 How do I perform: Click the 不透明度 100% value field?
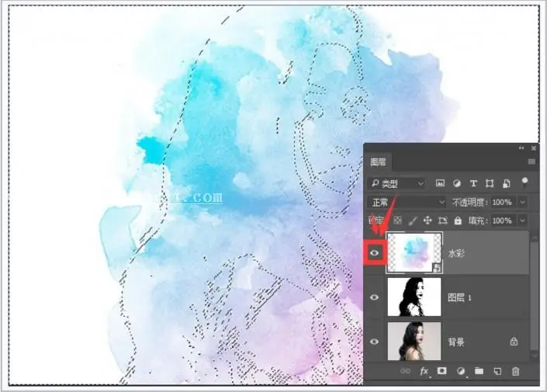point(502,202)
